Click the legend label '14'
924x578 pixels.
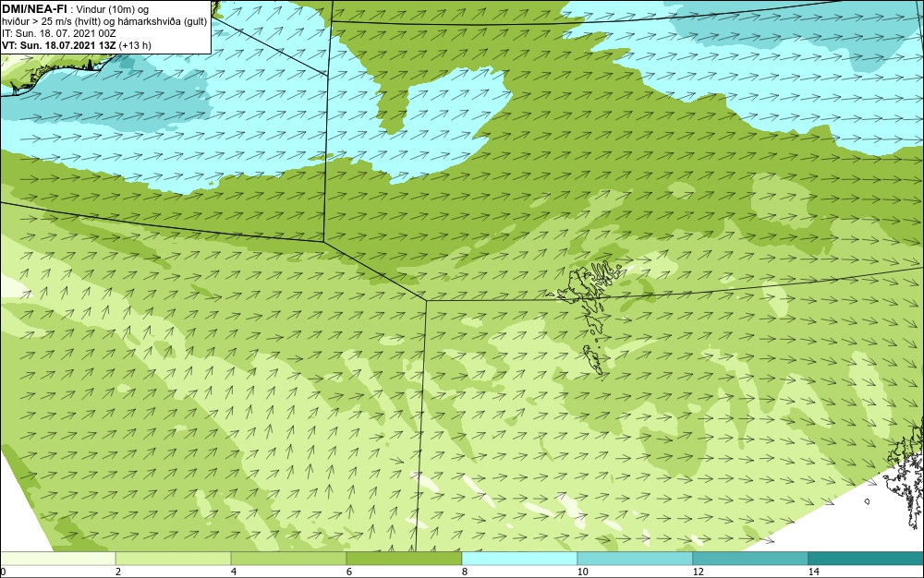(813, 572)
